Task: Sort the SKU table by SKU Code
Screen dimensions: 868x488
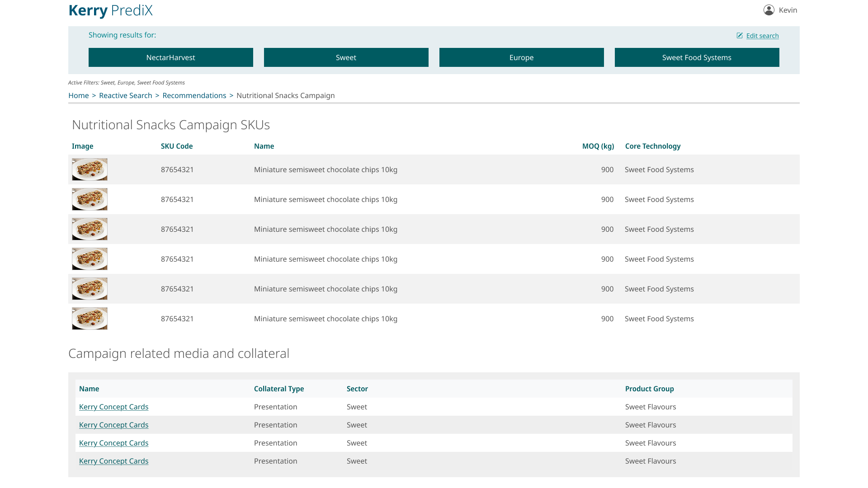Action: pos(177,146)
